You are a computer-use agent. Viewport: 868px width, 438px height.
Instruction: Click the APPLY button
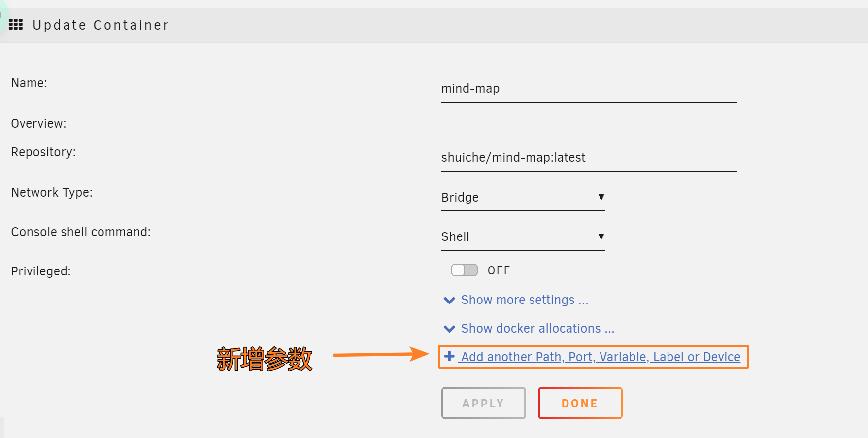[x=484, y=403]
